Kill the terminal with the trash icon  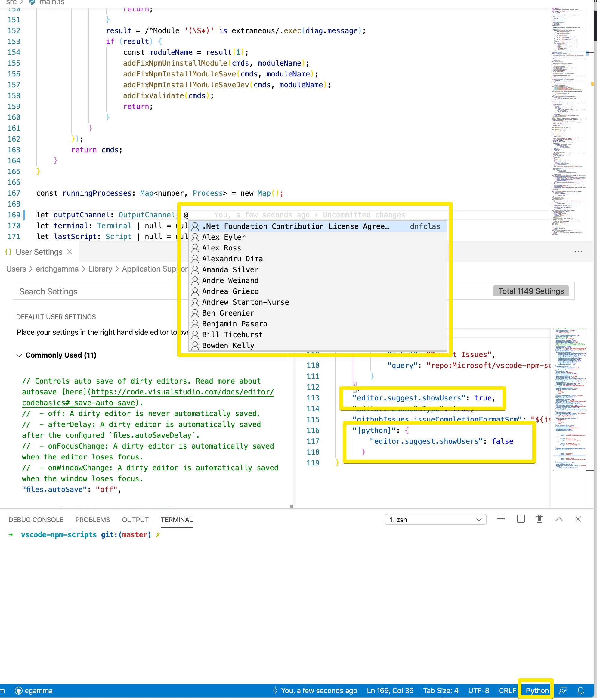point(539,519)
